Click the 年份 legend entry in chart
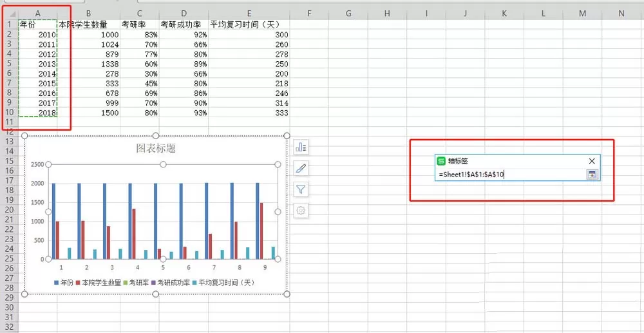 coord(64,283)
